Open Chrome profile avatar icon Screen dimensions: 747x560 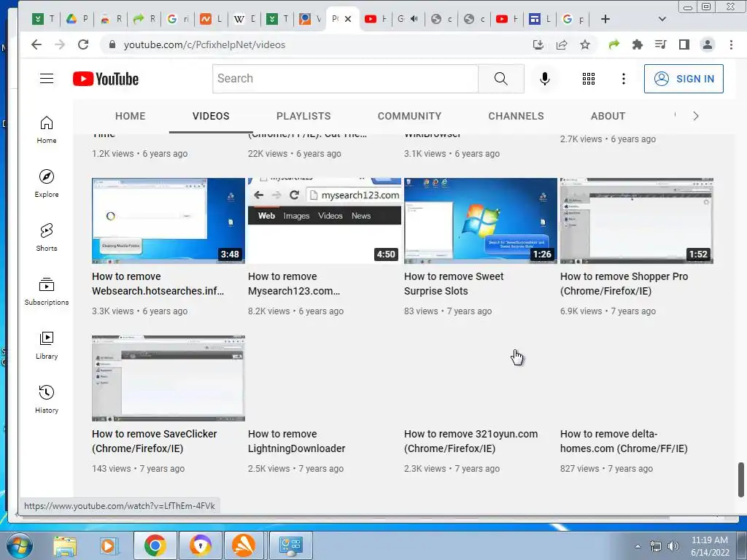coord(708,44)
